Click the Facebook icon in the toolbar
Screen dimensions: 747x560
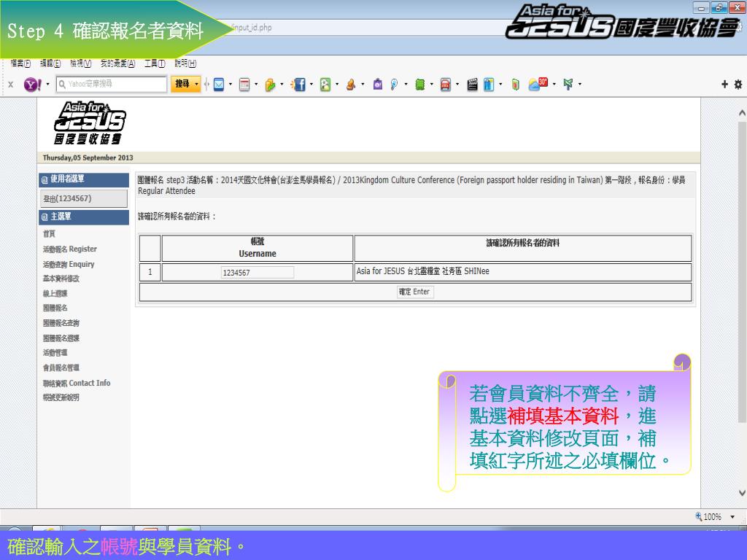tap(298, 85)
